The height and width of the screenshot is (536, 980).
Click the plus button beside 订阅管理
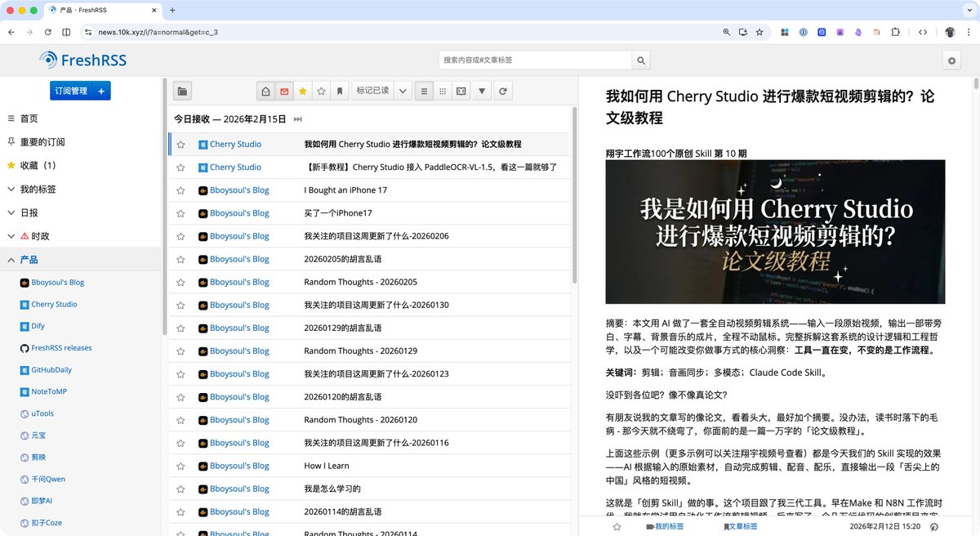[x=101, y=91]
